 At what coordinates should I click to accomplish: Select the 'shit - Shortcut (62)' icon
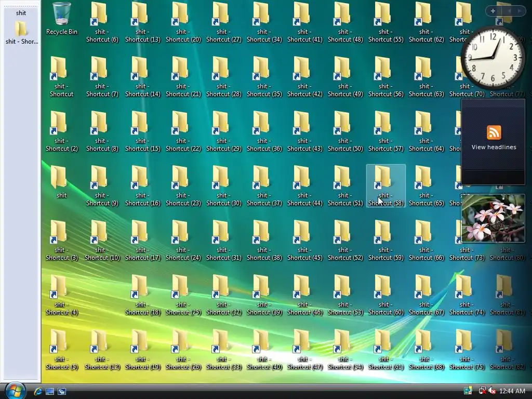pos(426,22)
